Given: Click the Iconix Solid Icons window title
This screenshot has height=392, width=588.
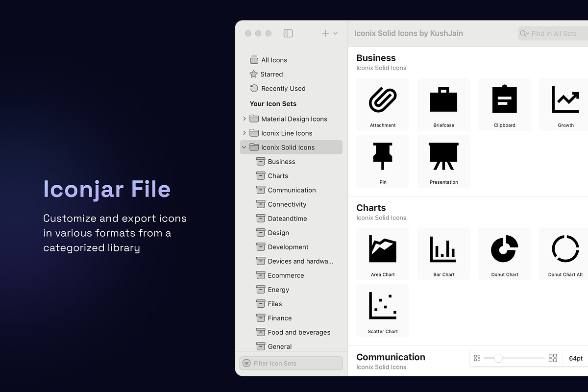Looking at the screenshot, I should tap(409, 33).
